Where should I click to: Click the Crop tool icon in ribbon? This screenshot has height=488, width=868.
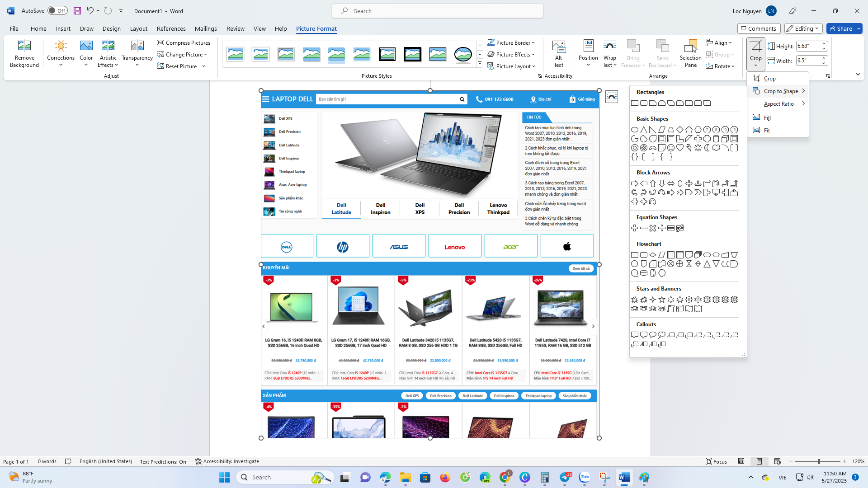pyautogui.click(x=755, y=46)
